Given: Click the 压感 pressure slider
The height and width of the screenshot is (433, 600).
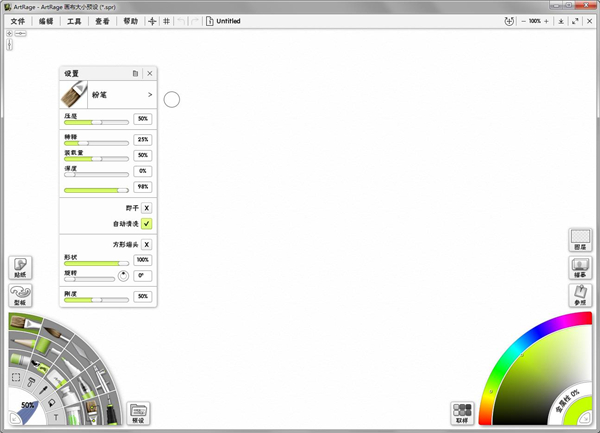Looking at the screenshot, I should tap(96, 122).
